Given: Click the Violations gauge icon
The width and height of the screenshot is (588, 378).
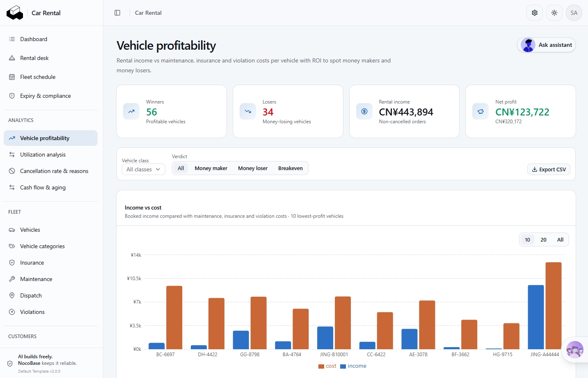Looking at the screenshot, I should [12, 312].
